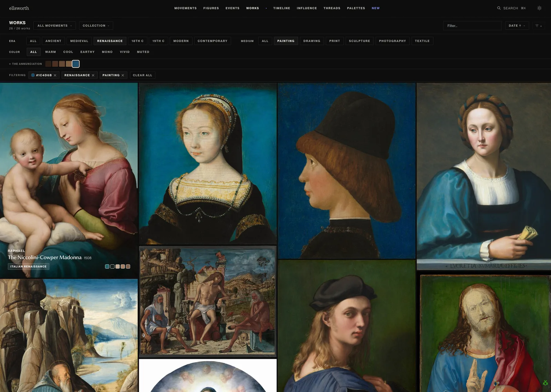
Task: Open the Search ⌘K command field
Action: [x=511, y=8]
